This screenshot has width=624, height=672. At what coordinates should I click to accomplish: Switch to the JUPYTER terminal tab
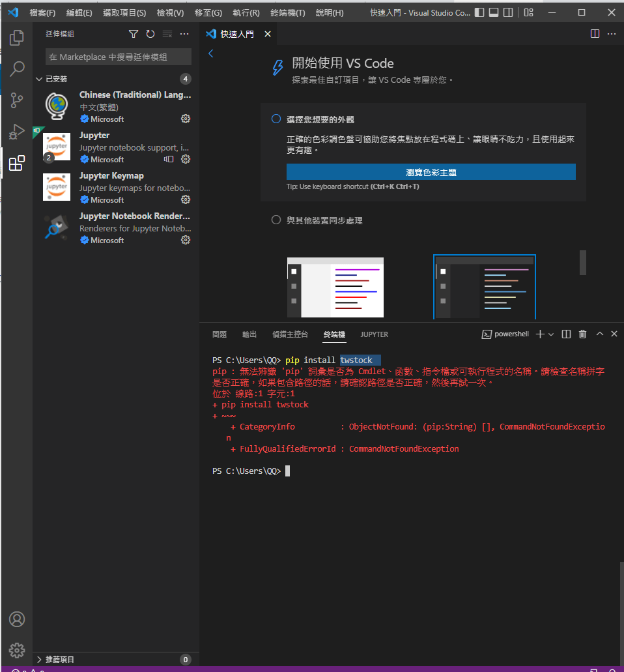pyautogui.click(x=374, y=334)
